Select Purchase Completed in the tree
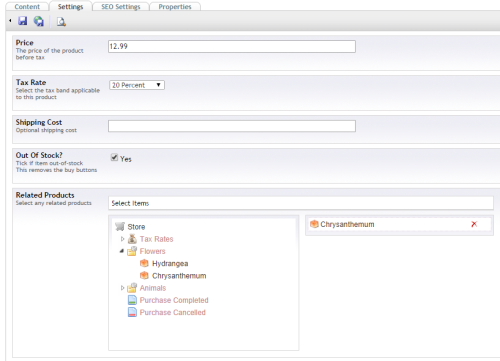 click(x=174, y=300)
